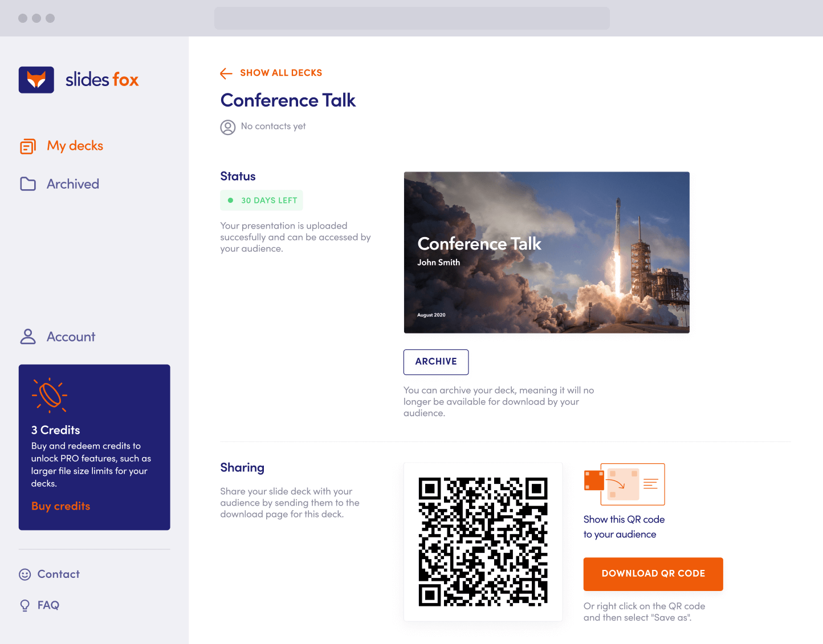The width and height of the screenshot is (823, 644).
Task: Click the Archived folder icon
Action: [28, 184]
